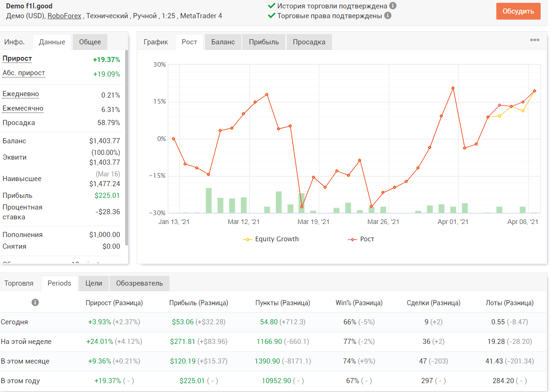Click info icon next to Торговые права подтверждены
The height and width of the screenshot is (392, 550).
tap(388, 15)
